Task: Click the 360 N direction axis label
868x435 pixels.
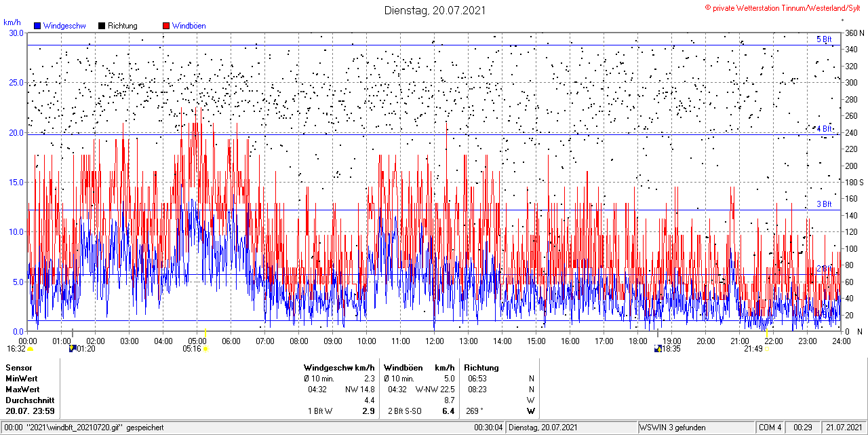Action: click(x=854, y=33)
